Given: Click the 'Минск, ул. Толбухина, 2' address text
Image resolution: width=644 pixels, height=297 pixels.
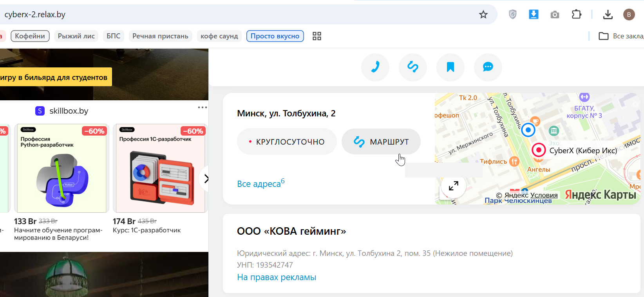Looking at the screenshot, I should [286, 114].
